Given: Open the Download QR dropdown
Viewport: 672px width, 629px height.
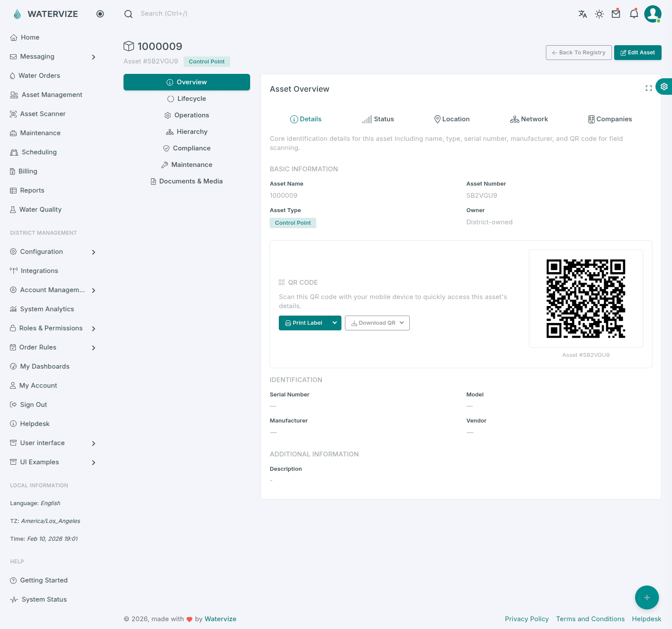Looking at the screenshot, I should pyautogui.click(x=377, y=323).
